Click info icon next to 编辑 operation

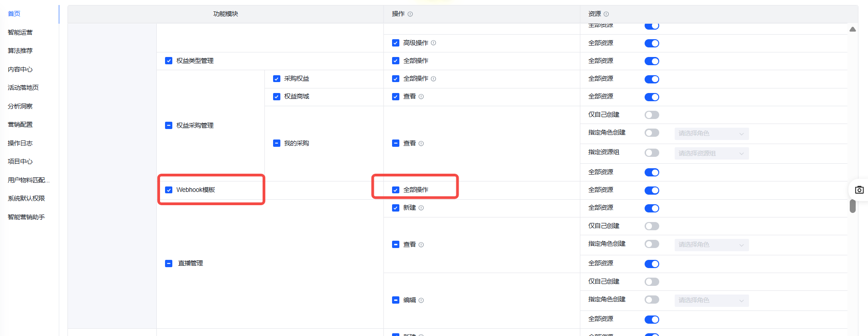click(x=421, y=300)
